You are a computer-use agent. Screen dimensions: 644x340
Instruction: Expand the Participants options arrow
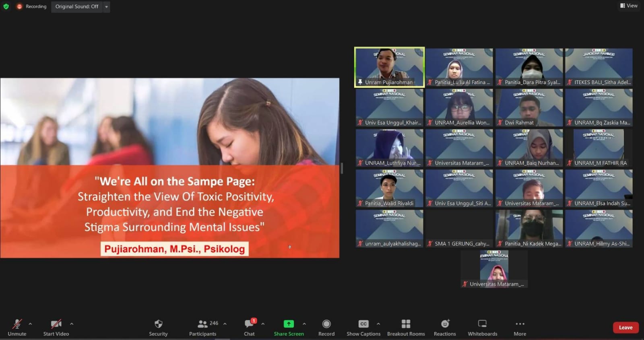(x=225, y=324)
